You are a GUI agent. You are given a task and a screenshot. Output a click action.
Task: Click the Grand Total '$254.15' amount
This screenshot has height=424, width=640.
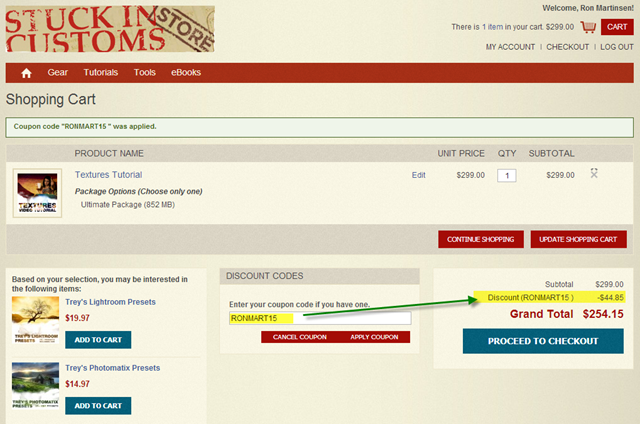(x=603, y=314)
